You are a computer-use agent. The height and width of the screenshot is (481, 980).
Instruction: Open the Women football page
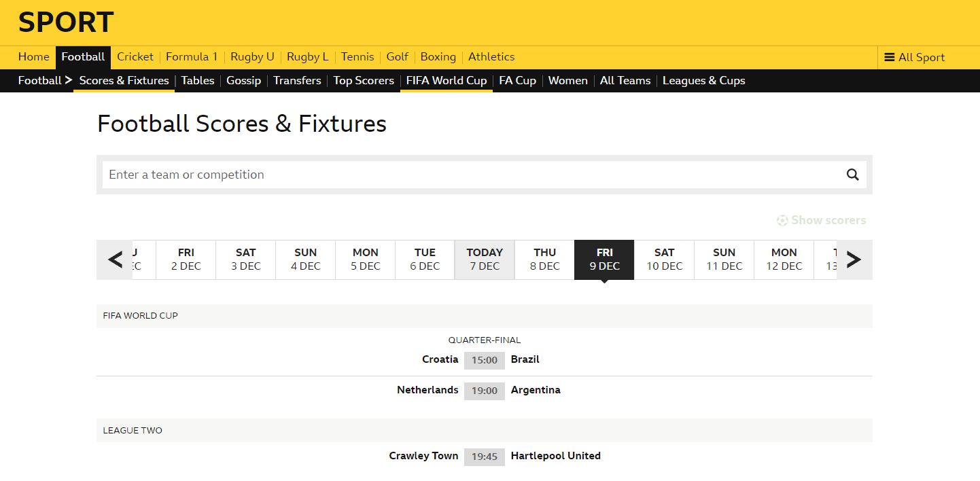(x=568, y=80)
